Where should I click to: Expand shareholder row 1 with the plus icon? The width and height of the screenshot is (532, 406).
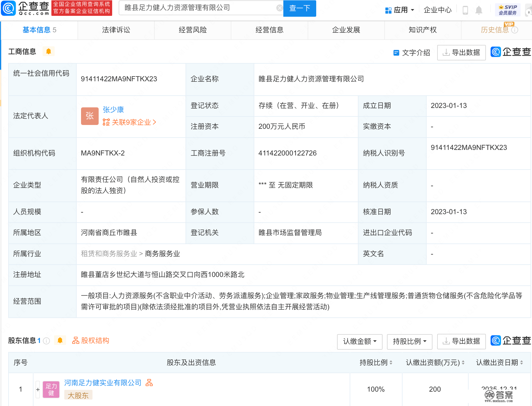(x=38, y=389)
